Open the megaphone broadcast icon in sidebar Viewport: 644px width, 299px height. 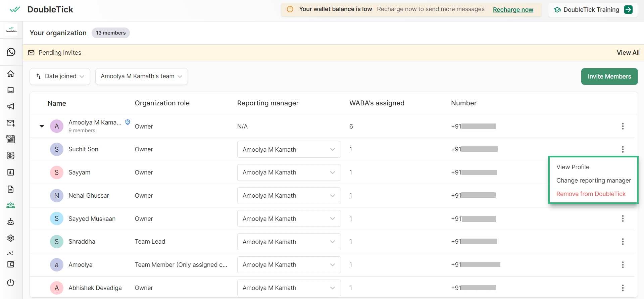coord(11,106)
